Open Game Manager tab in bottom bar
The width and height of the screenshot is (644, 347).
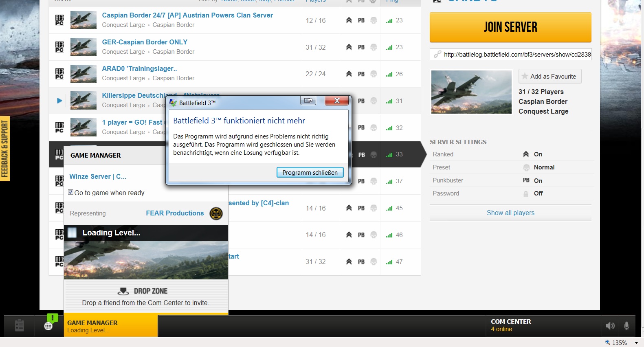point(111,326)
